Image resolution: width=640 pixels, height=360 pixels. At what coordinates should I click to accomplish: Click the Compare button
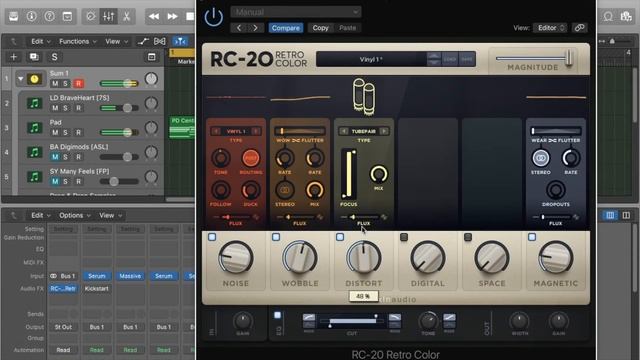tap(286, 28)
